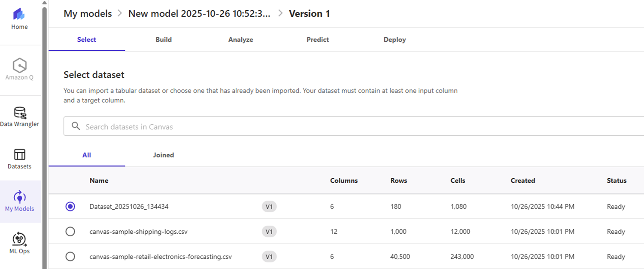Viewport: 644px width, 269px height.
Task: Click V1 badge for Dataset_20251026_134434
Action: (x=269, y=207)
